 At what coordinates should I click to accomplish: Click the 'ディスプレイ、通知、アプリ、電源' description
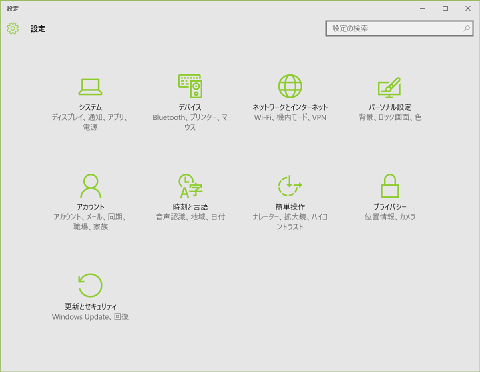coord(90,122)
